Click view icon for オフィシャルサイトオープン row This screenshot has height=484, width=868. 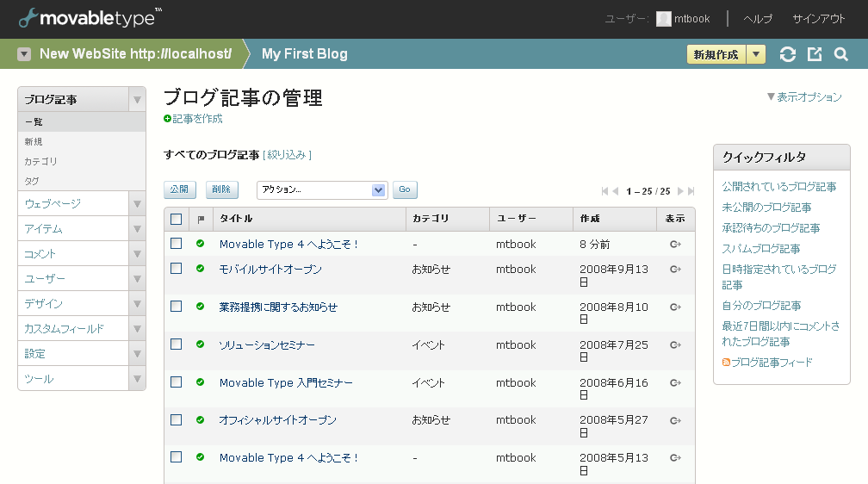pos(675,420)
